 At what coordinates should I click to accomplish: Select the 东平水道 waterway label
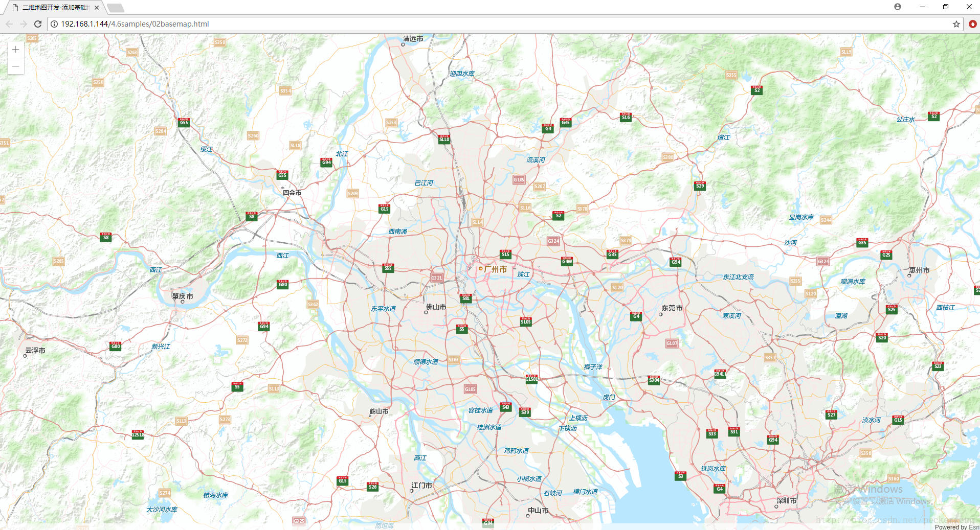[x=383, y=309]
